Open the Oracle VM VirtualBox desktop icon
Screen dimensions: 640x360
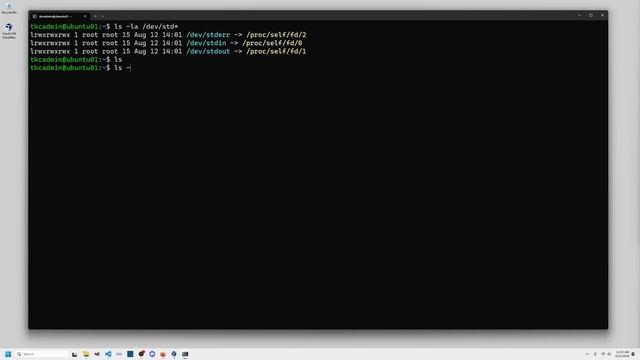coord(9,31)
